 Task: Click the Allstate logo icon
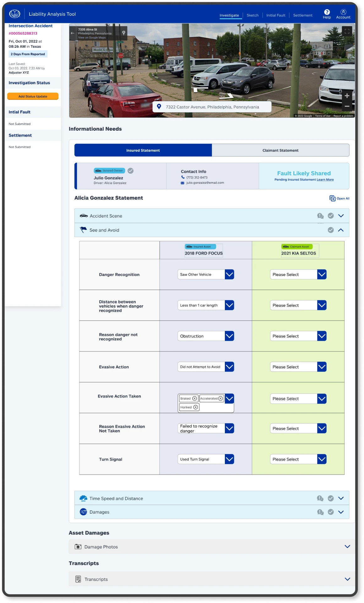[14, 14]
